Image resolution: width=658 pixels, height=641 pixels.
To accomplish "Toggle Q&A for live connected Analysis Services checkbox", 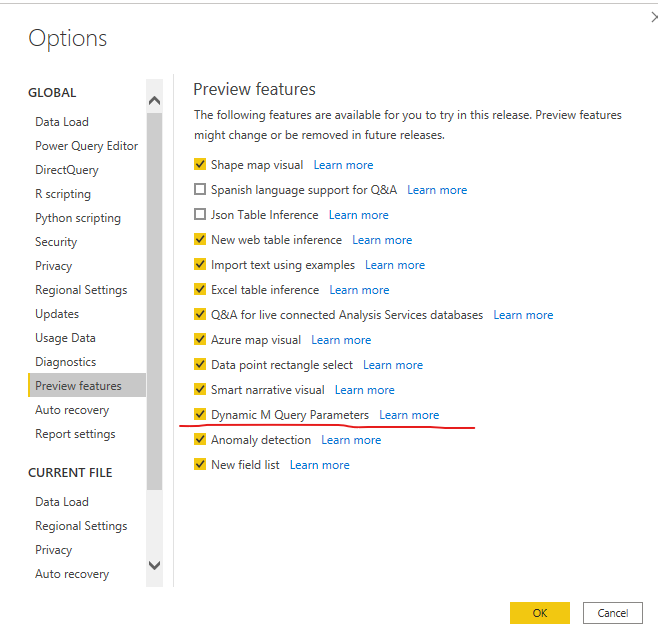I will pos(200,314).
